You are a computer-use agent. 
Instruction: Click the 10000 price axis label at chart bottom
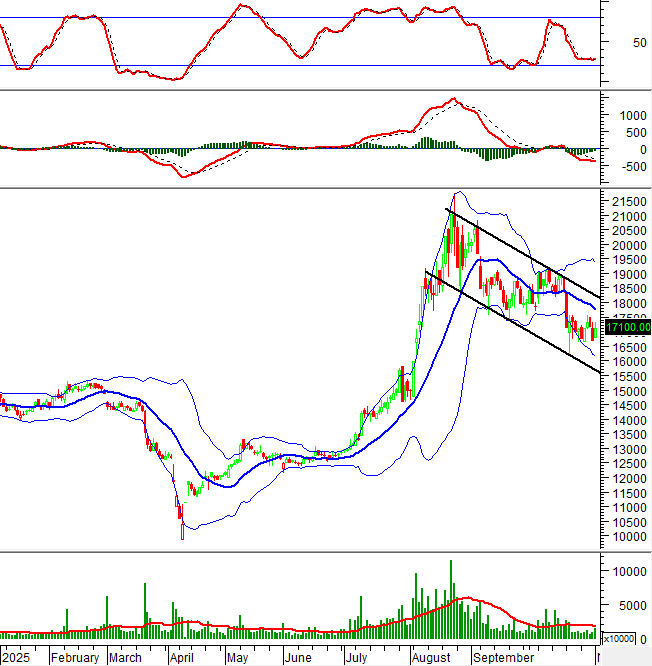coord(630,537)
